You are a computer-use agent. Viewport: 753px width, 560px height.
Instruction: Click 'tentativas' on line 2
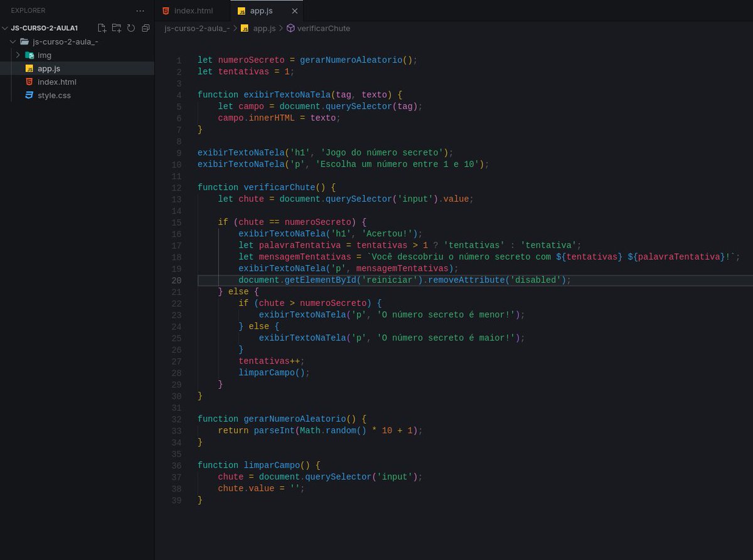pos(243,71)
